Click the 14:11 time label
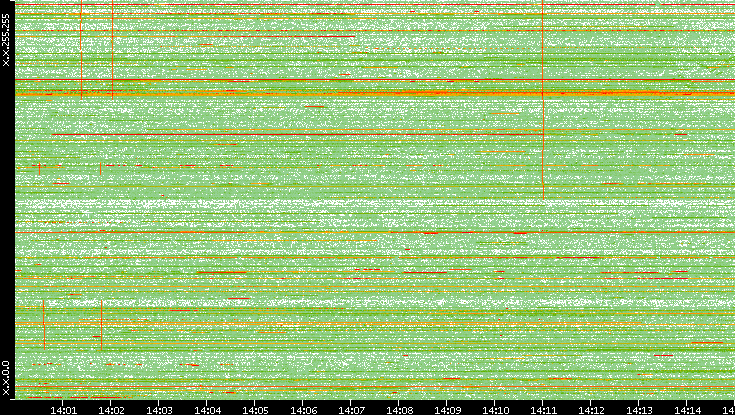 click(x=543, y=410)
